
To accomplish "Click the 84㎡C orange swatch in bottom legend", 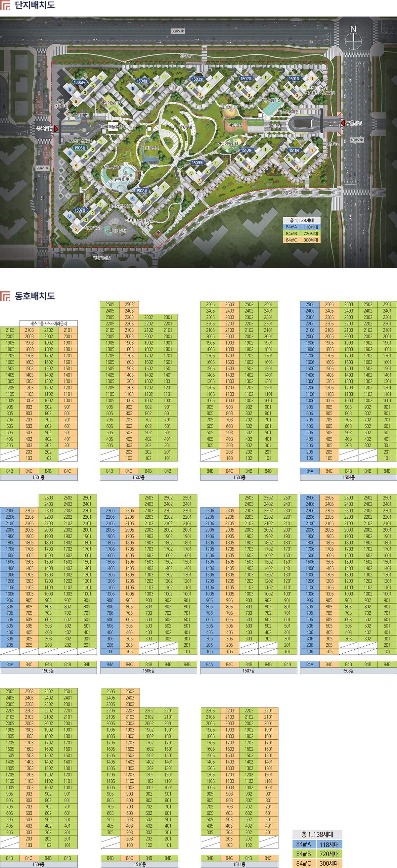I will click(304, 863).
